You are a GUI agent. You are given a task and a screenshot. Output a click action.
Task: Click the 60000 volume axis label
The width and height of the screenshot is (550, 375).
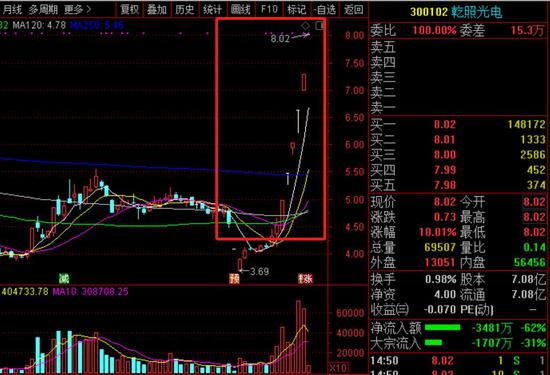(350, 313)
